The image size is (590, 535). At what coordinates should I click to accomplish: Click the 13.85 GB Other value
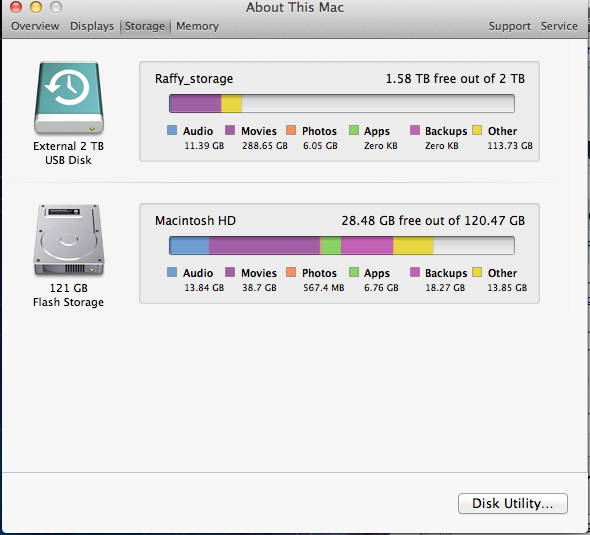click(x=507, y=288)
